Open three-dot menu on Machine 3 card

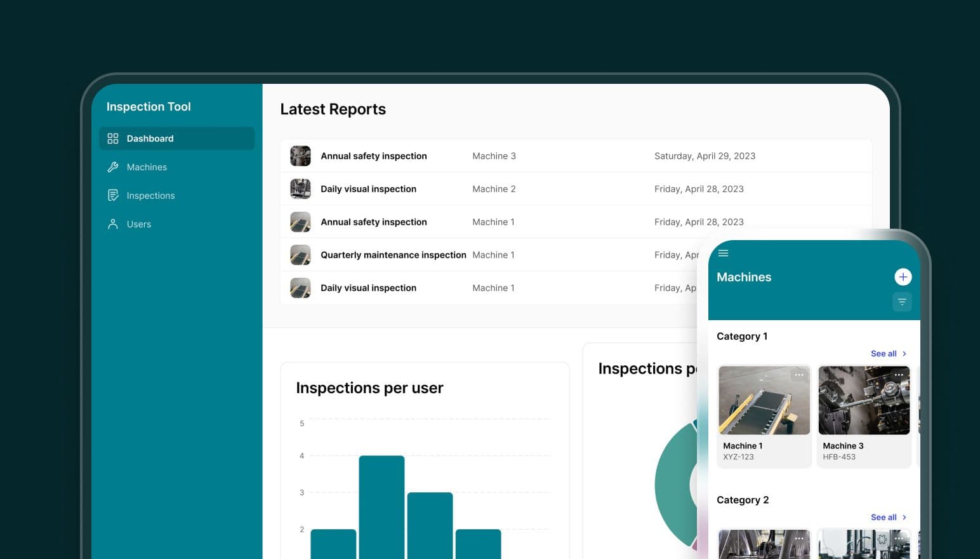coord(899,375)
